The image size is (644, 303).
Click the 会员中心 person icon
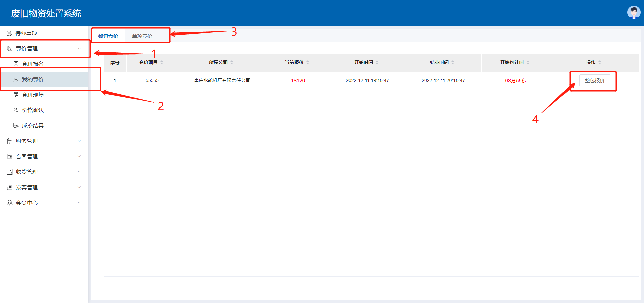click(x=10, y=203)
